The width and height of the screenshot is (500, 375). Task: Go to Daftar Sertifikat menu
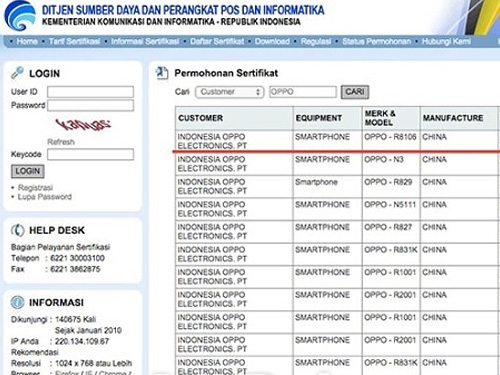[217, 41]
